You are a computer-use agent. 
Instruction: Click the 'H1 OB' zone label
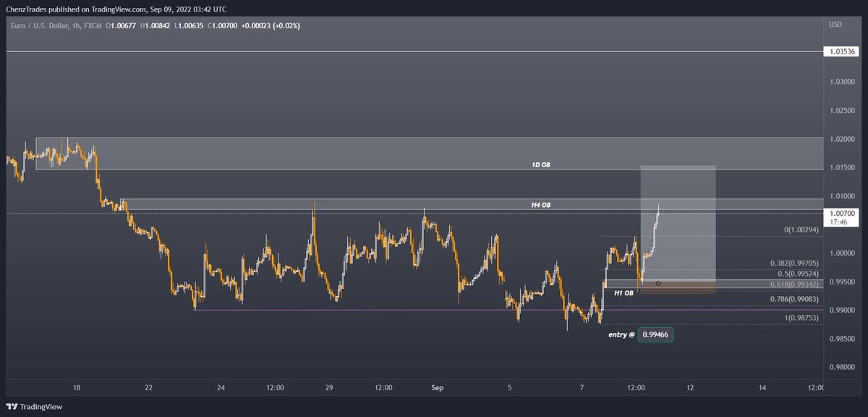coord(624,292)
